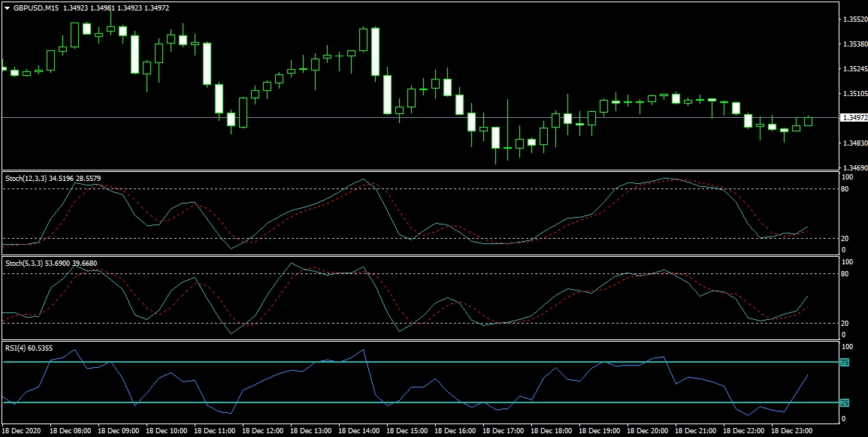Viewport: 868px width, 437px height.
Task: Click the 1.35105 price scale label
Action: coord(852,94)
